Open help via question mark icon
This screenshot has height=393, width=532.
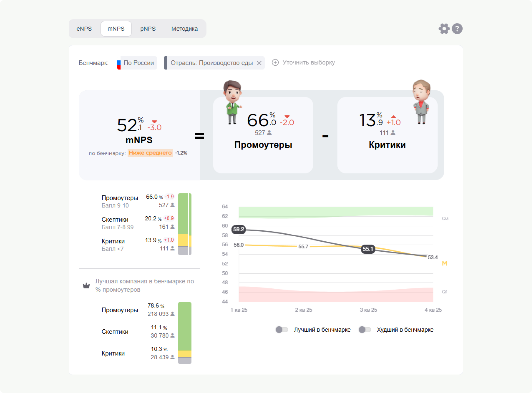(457, 29)
